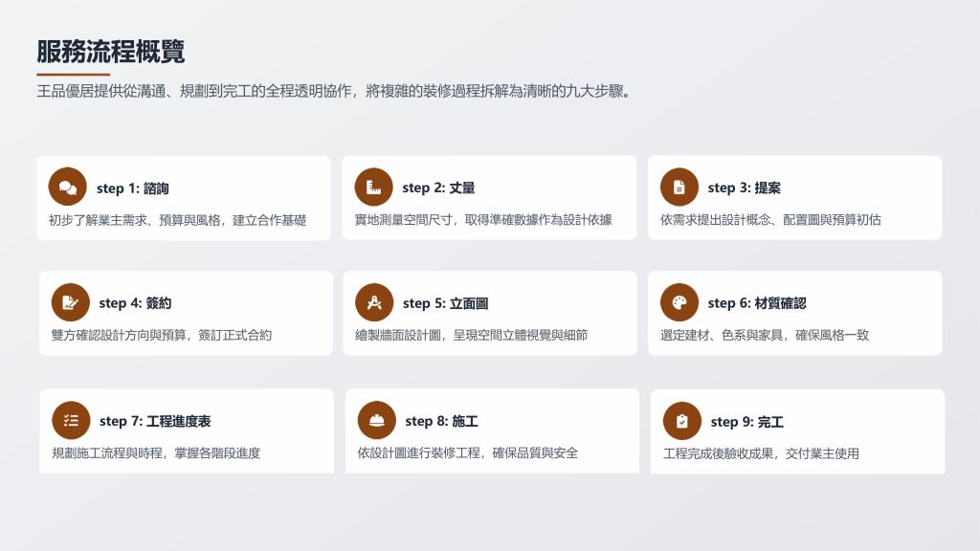The image size is (980, 551).
Task: Select the subtitle text starting with 王品優居
Action: [333, 93]
